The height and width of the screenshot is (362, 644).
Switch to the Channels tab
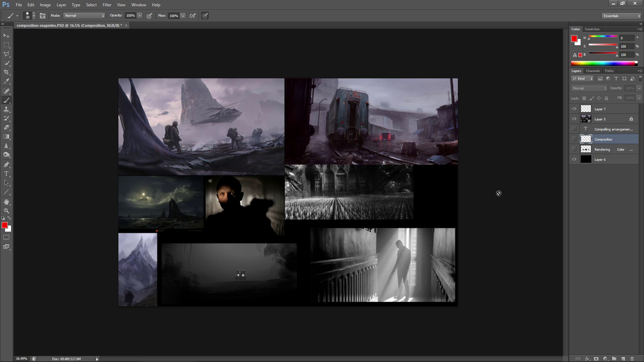click(593, 71)
